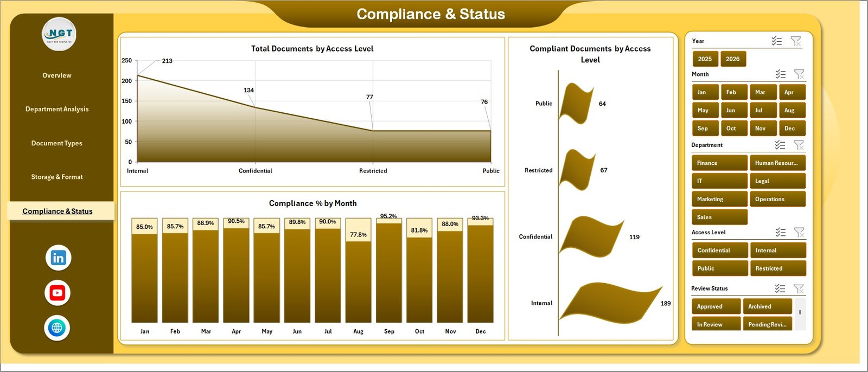The width and height of the screenshot is (868, 372).
Task: Click Compliance % by Month chart title
Action: pos(313,203)
